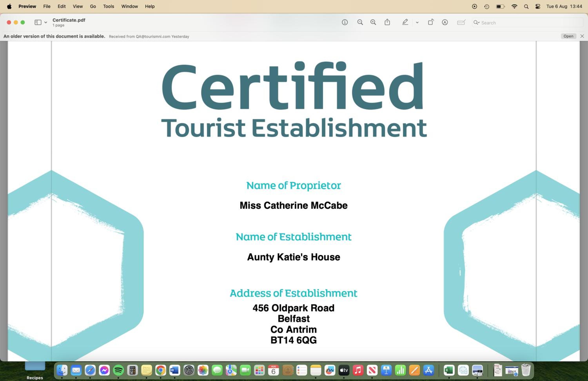Toggle the sidebar view button
Screen dimensions: 588x381
click(38, 23)
